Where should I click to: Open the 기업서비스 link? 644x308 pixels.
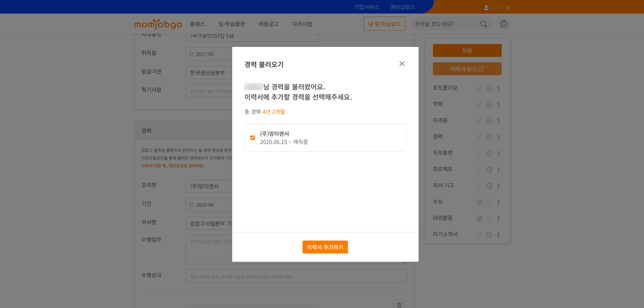[x=367, y=7]
